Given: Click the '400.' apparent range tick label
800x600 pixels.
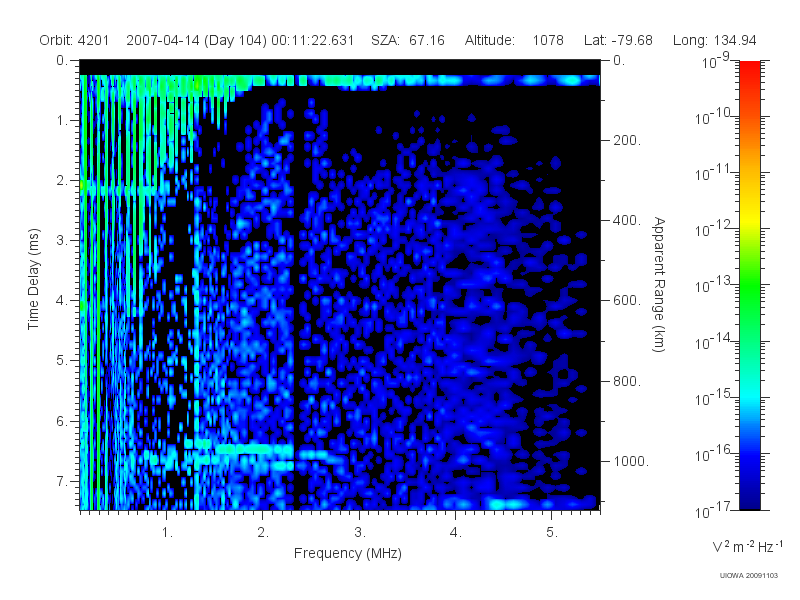Looking at the screenshot, I should [x=627, y=220].
